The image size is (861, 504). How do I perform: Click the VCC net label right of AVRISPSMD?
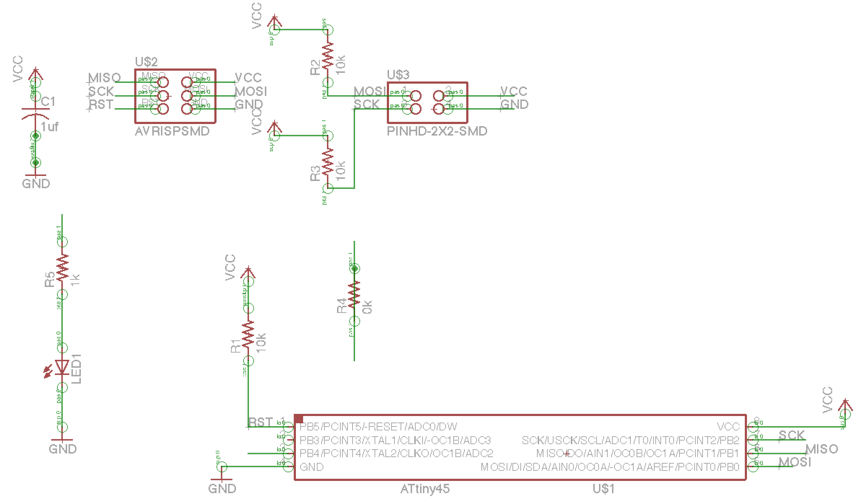[x=248, y=78]
